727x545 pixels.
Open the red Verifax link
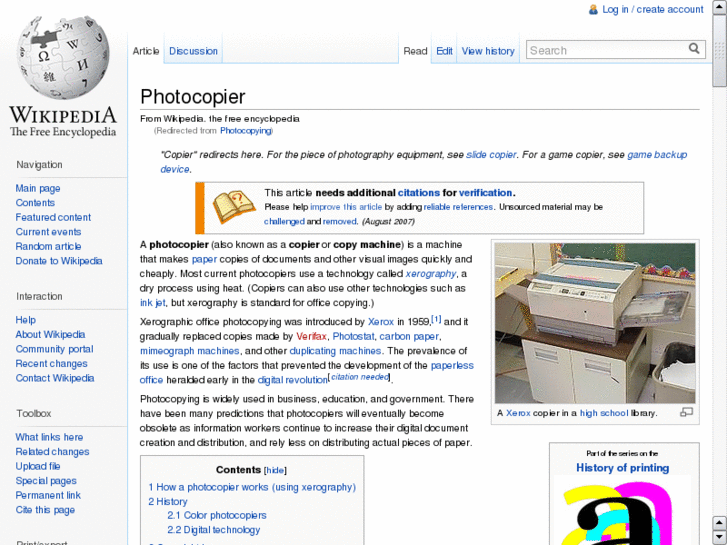coord(311,336)
